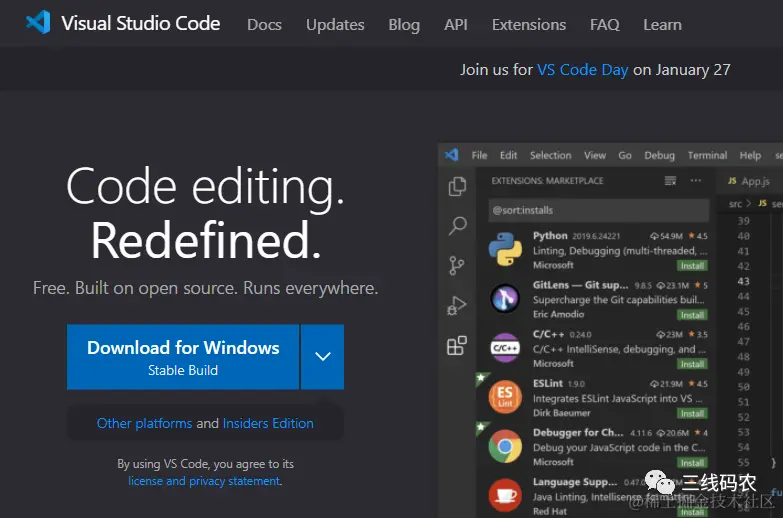Click the Eric Amodio publisher text
The width and height of the screenshot is (783, 518).
[558, 314]
